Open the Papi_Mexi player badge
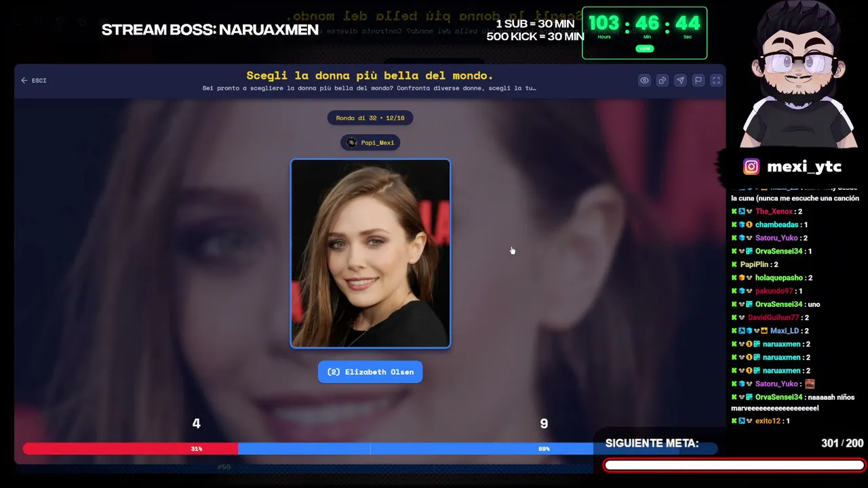The height and width of the screenshot is (488, 868). pyautogui.click(x=370, y=142)
